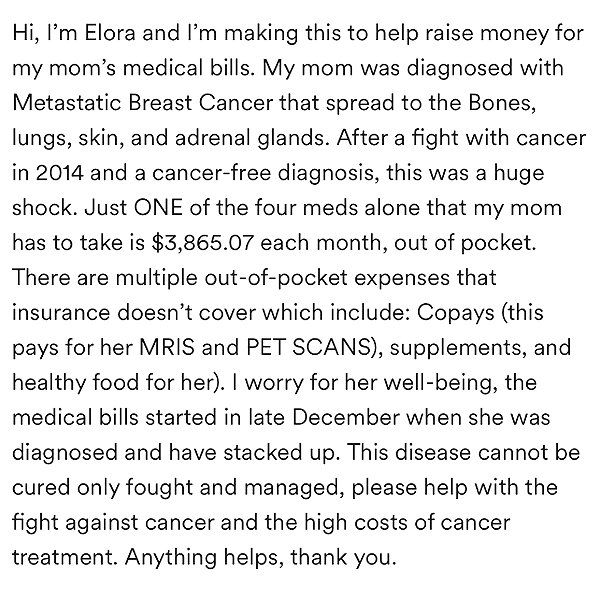Click the year 2014 in the text

60,173
